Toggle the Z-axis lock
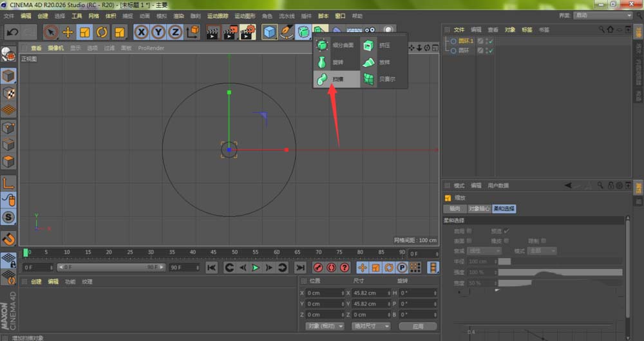Image resolution: width=644 pixels, height=341 pixels. [x=175, y=32]
